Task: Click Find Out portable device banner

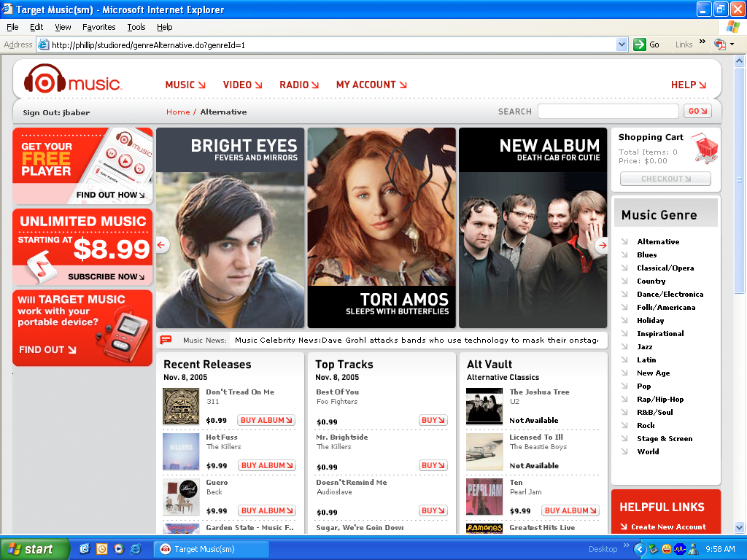Action: pyautogui.click(x=82, y=328)
